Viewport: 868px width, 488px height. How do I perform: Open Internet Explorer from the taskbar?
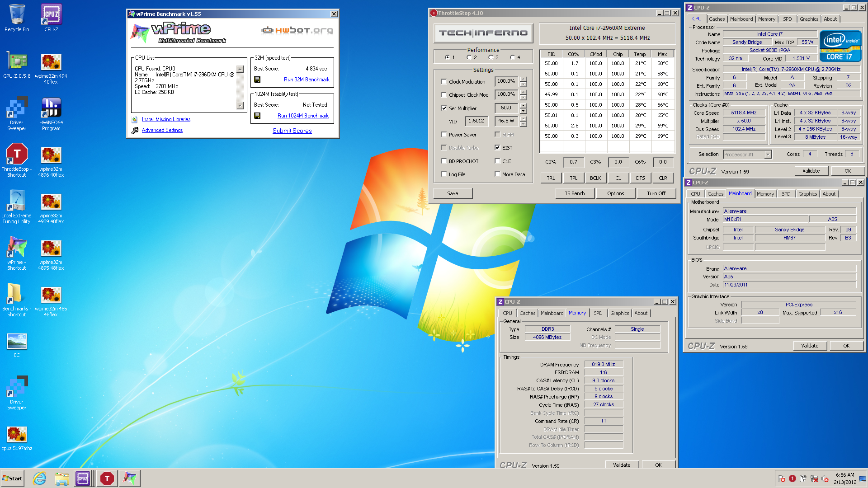(40, 479)
